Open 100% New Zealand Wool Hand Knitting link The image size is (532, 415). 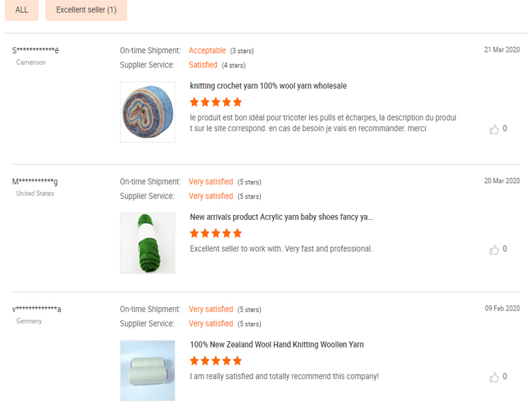pyautogui.click(x=277, y=345)
